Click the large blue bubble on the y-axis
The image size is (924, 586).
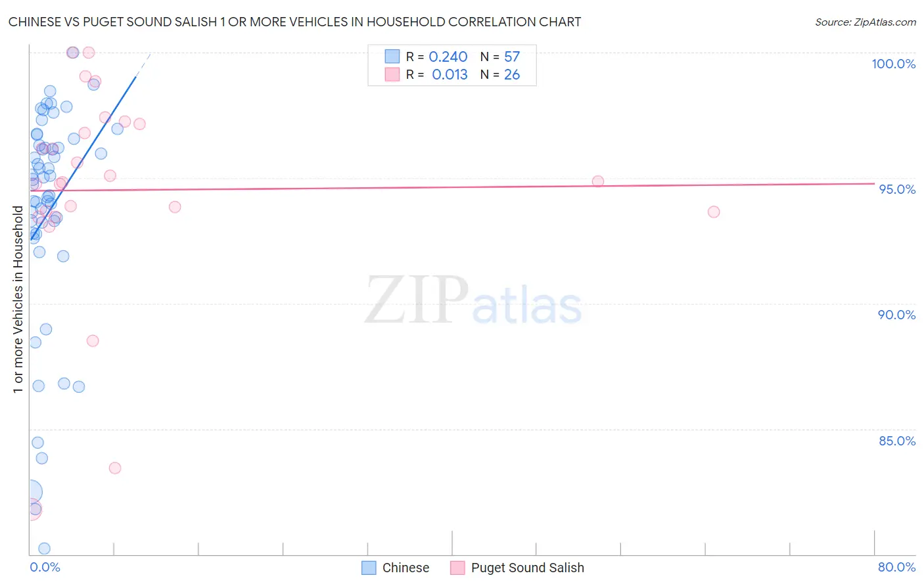tap(30, 491)
